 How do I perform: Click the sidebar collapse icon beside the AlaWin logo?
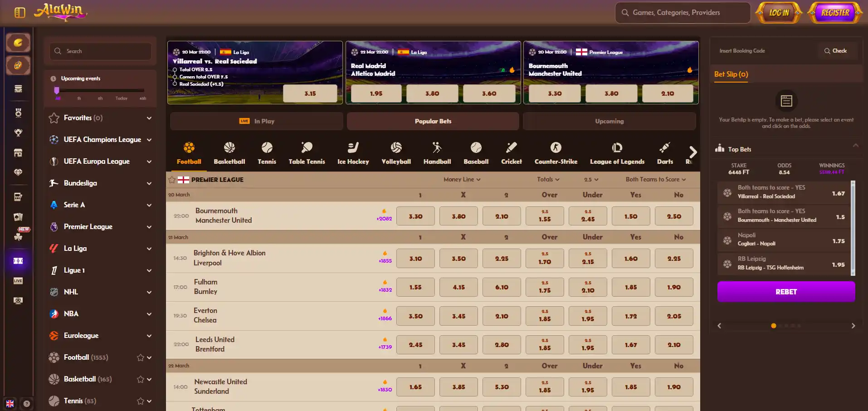coord(20,13)
